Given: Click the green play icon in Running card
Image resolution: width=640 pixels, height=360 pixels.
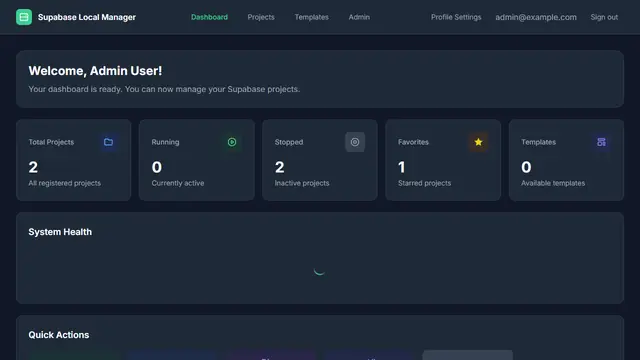Looking at the screenshot, I should coord(232,142).
